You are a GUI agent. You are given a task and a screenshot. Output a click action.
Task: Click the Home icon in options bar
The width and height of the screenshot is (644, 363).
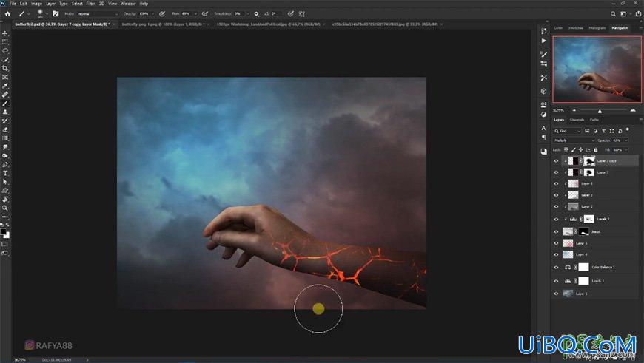7,13
